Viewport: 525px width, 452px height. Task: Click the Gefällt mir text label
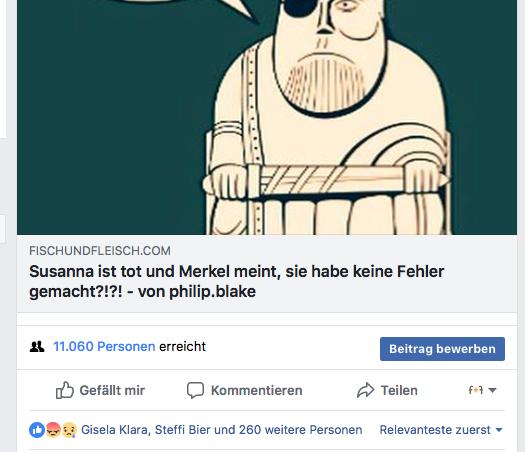point(112,390)
